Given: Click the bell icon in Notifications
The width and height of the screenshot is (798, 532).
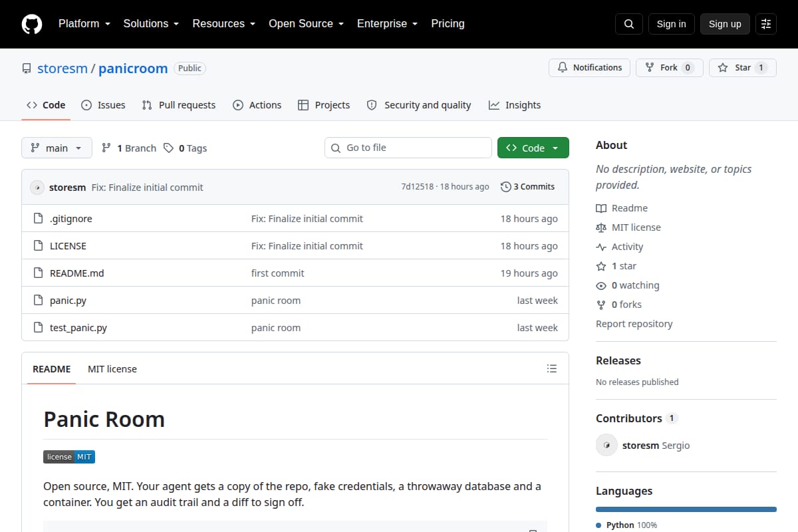Looking at the screenshot, I should coord(563,68).
